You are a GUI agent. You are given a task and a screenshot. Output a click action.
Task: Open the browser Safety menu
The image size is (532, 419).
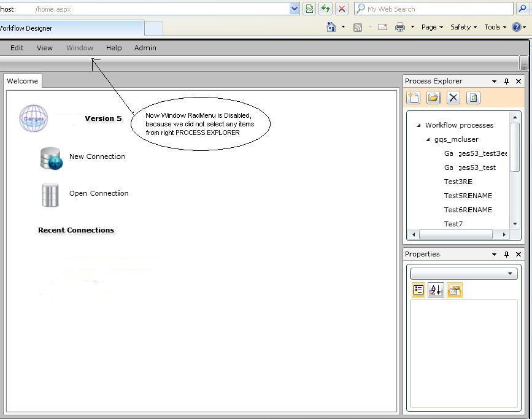[463, 27]
